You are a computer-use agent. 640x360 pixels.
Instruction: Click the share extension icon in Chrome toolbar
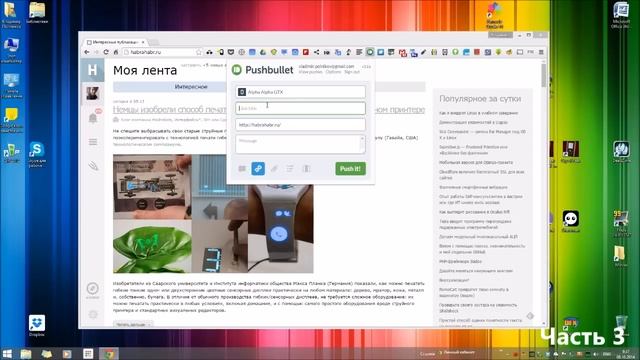pos(316,52)
